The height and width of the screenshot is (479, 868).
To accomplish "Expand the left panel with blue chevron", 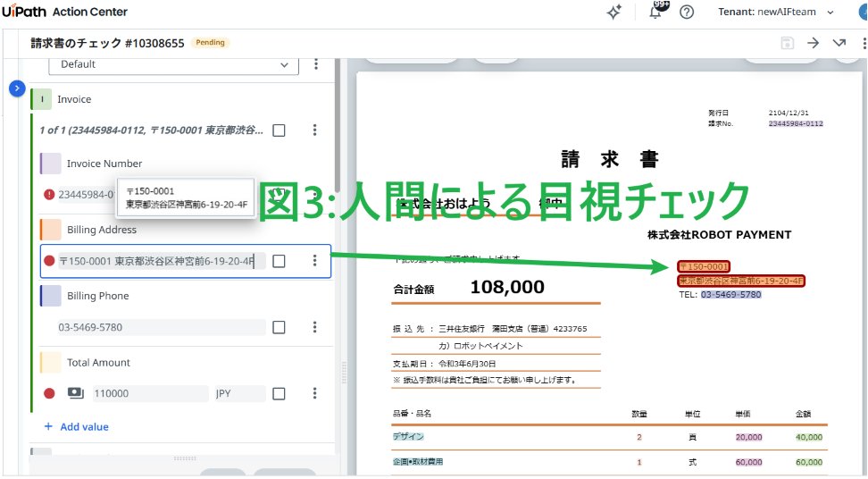I will (17, 88).
